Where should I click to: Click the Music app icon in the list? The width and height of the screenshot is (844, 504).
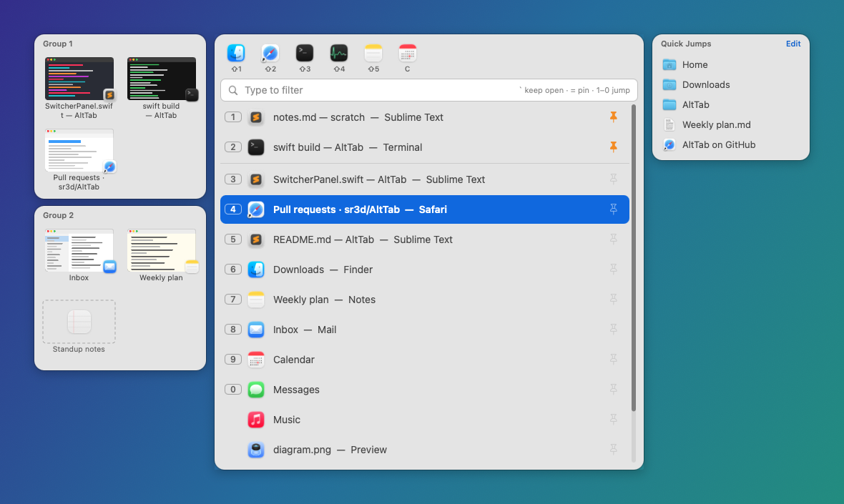click(x=256, y=420)
